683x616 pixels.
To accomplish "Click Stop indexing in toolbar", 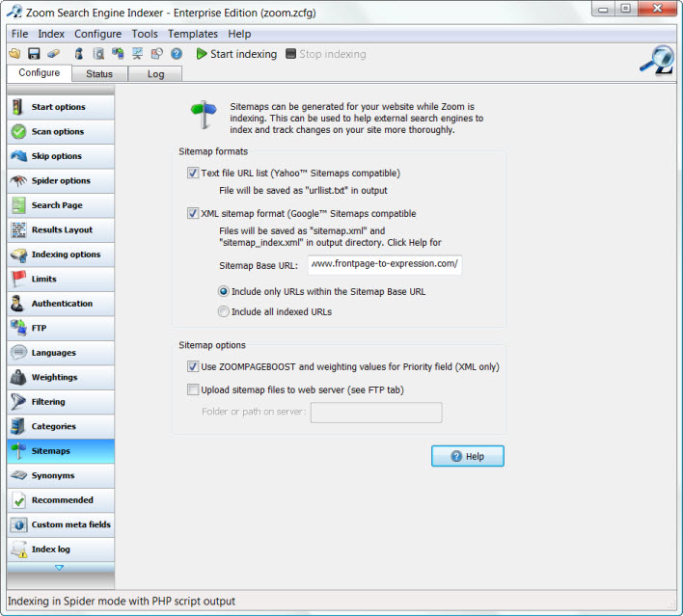I will [x=326, y=54].
